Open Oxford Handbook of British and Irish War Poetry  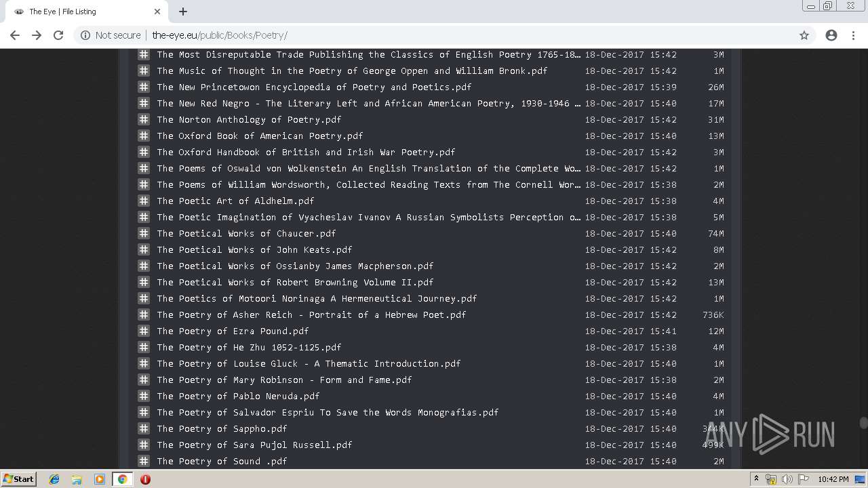coord(306,152)
